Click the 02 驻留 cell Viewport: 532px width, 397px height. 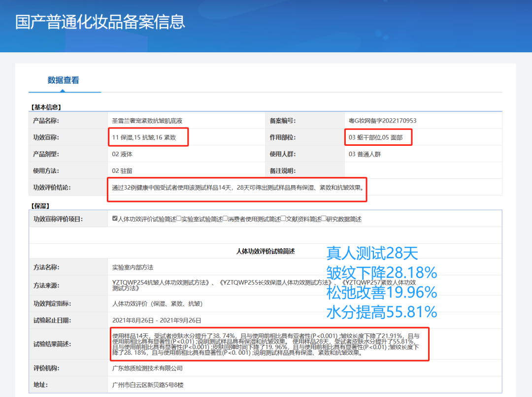122,171
